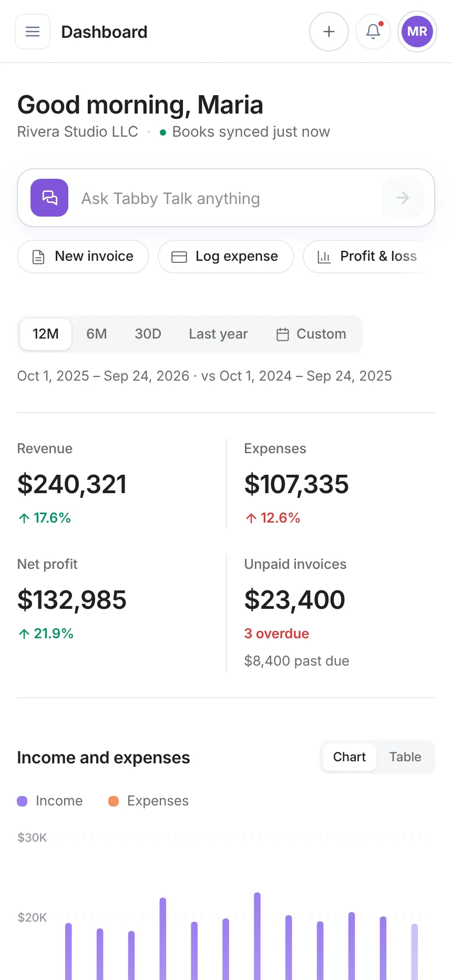The height and width of the screenshot is (980, 452).
Task: Open notifications bell
Action: (373, 32)
